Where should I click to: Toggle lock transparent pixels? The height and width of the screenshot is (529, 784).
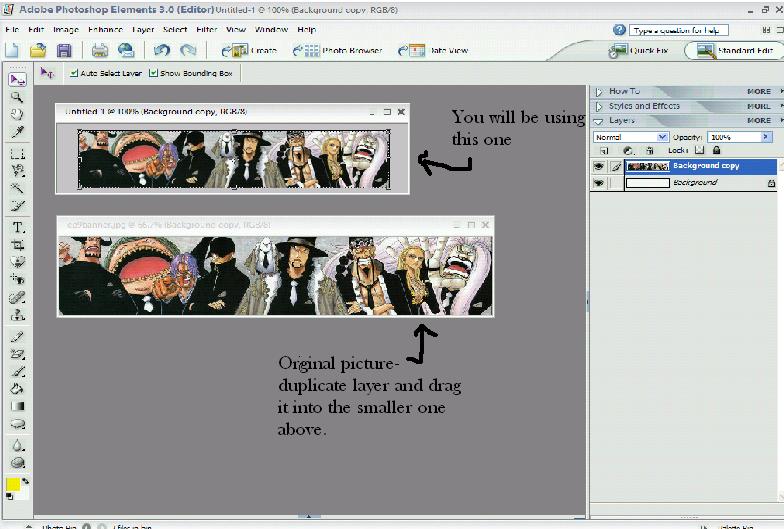click(700, 150)
